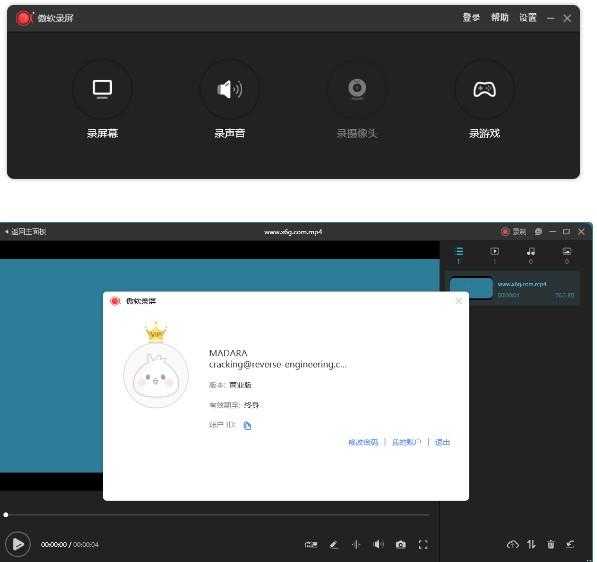Select the www.xfxj.com.mp4 thumbnail in list
597x562 pixels.
coord(471,288)
